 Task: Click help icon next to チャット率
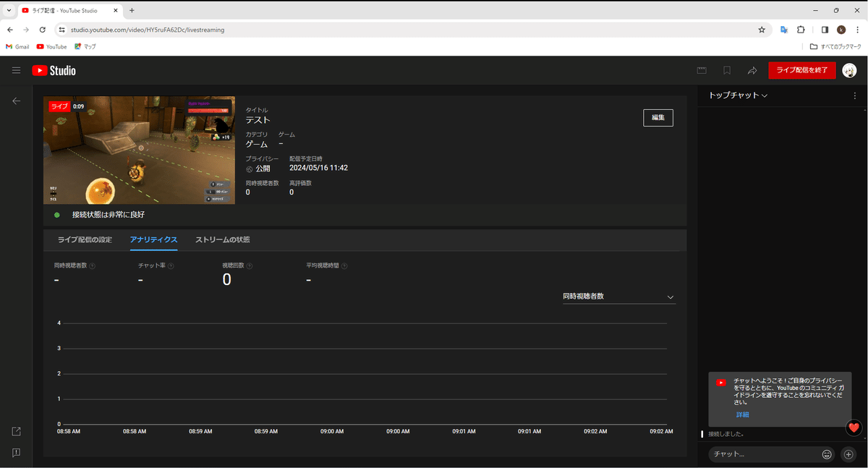pos(171,265)
